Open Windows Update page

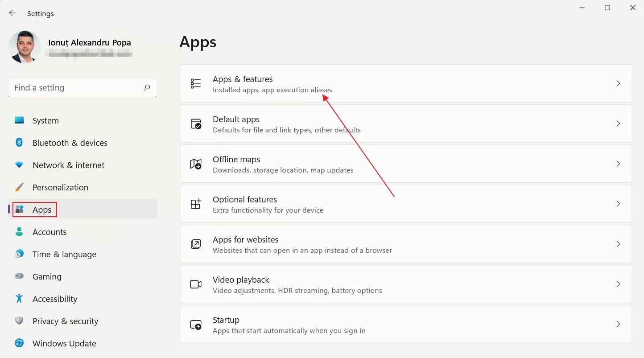[83, 343]
